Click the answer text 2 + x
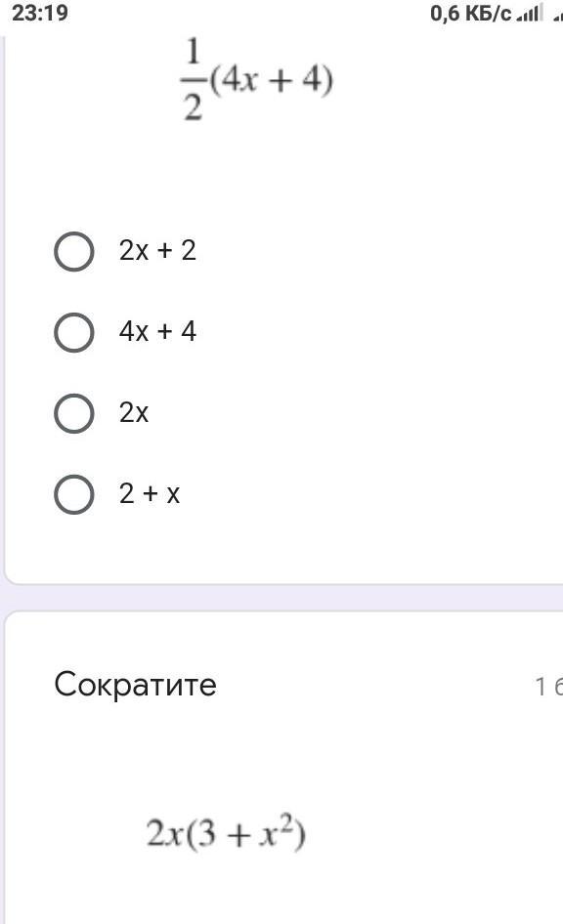Viewport: 563px width, 924px height. [x=150, y=493]
